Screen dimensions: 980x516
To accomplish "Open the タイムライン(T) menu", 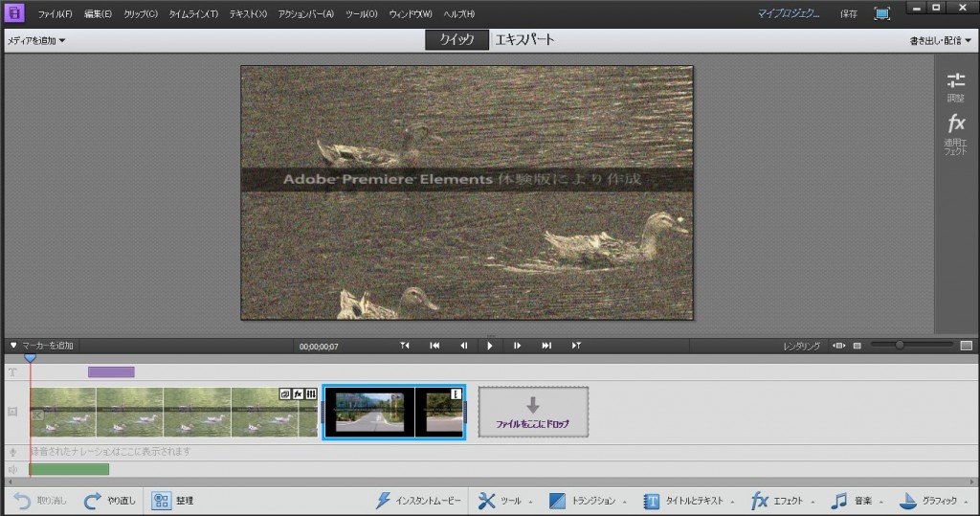I will [x=193, y=13].
